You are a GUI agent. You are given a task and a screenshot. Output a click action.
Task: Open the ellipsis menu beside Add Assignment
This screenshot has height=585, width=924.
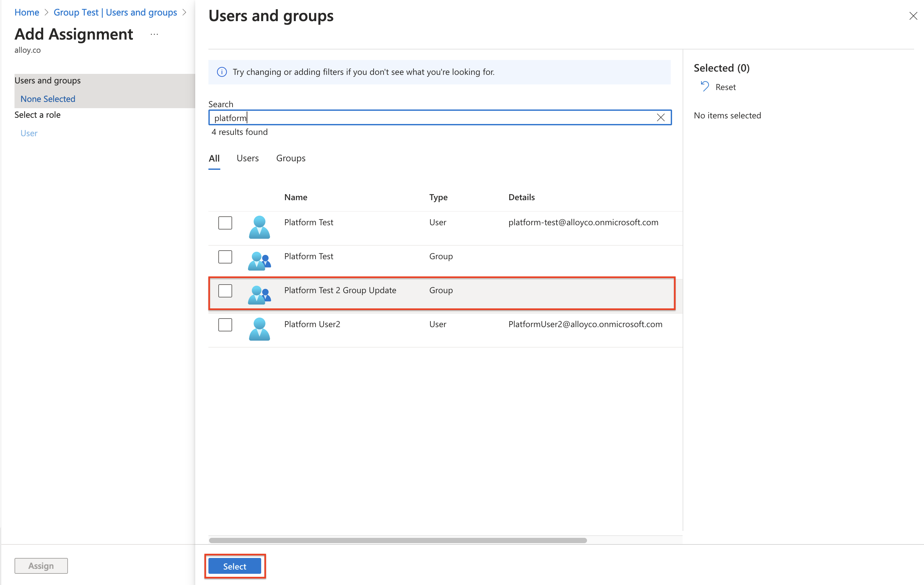(x=154, y=35)
